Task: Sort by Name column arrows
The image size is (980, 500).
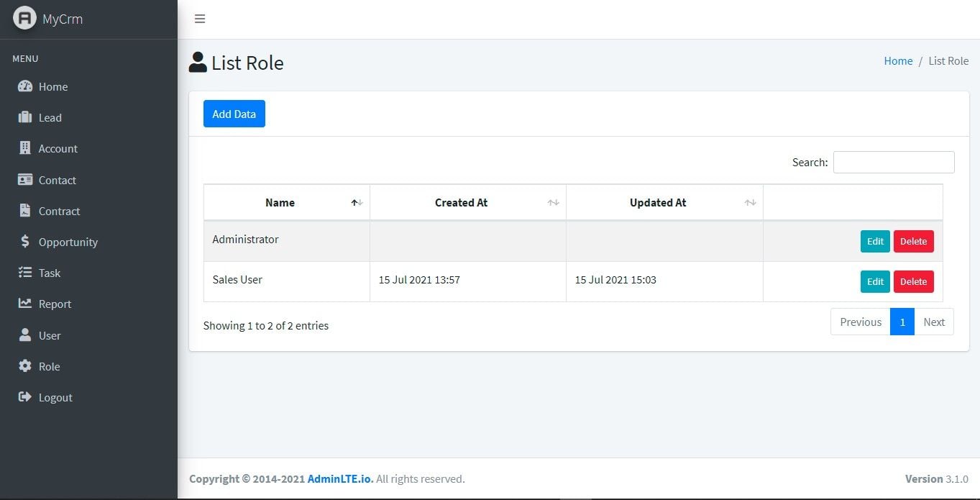Action: pos(357,203)
